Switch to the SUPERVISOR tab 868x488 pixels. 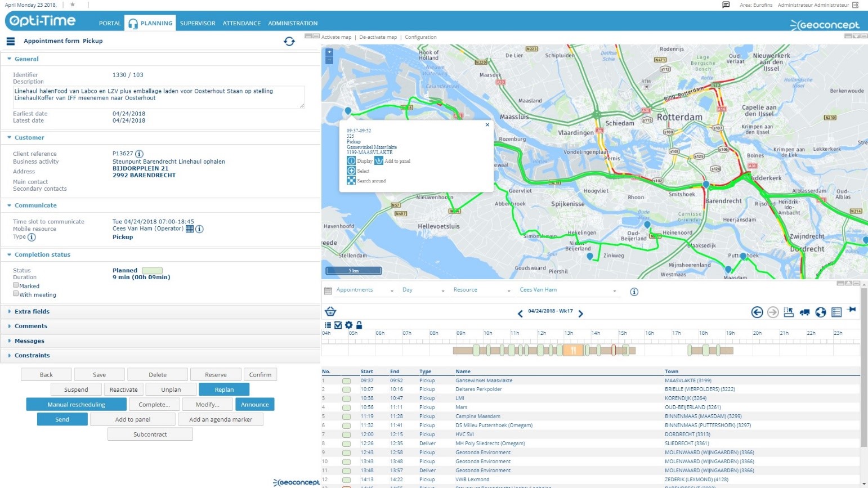point(197,23)
